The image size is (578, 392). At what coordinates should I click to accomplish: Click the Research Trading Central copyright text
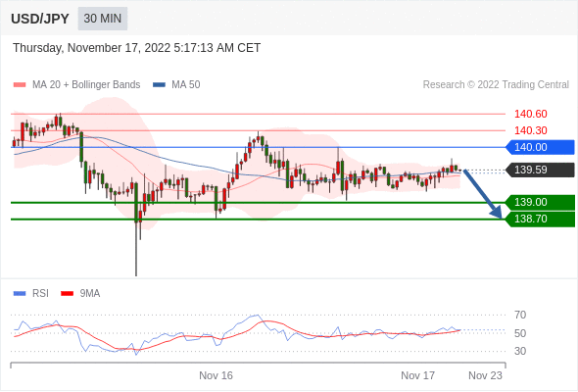[496, 85]
